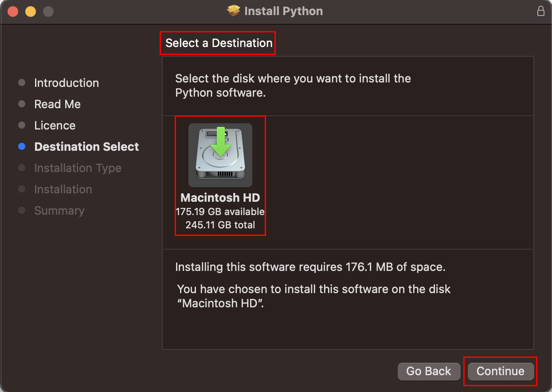The width and height of the screenshot is (552, 392).
Task: Select Installation in the sidebar
Action: click(63, 189)
